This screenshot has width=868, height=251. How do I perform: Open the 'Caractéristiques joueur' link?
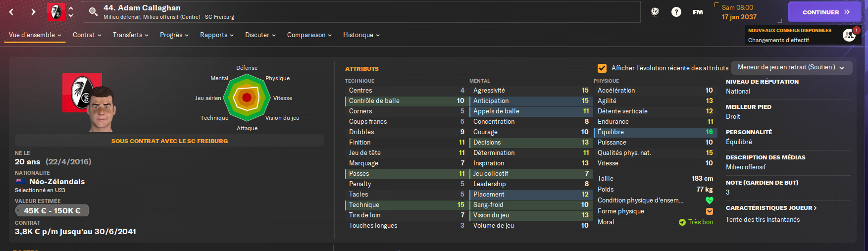coord(771,208)
